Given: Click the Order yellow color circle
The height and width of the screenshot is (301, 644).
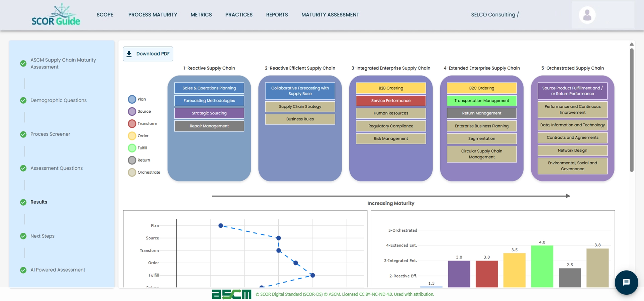Looking at the screenshot, I should point(132,136).
